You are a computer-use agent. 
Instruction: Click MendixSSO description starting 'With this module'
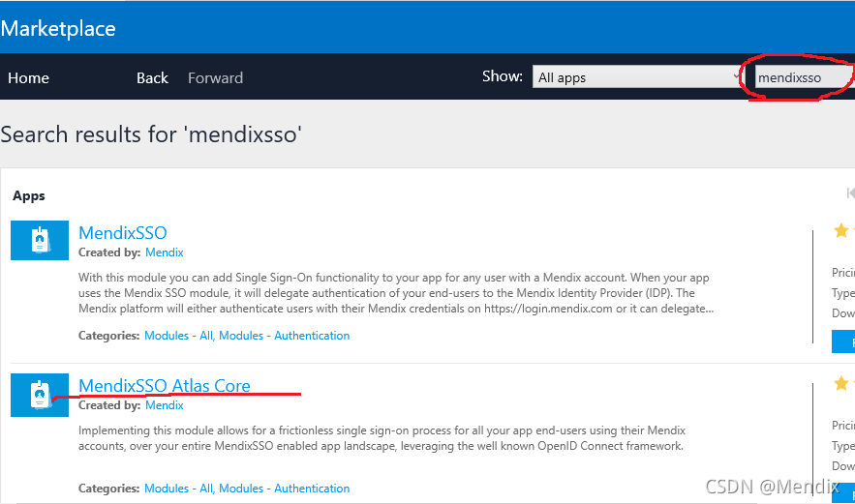tap(396, 293)
